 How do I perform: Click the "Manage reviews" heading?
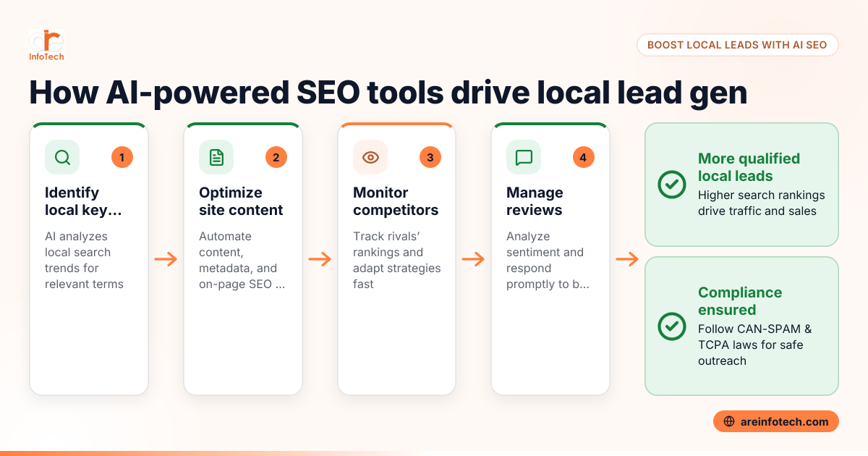pyautogui.click(x=535, y=201)
